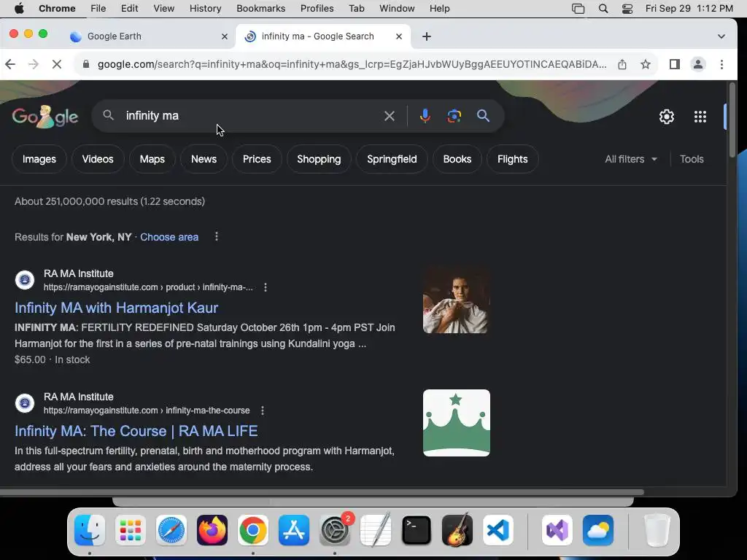The height and width of the screenshot is (560, 747).
Task: Open the Tools options
Action: coord(692,159)
